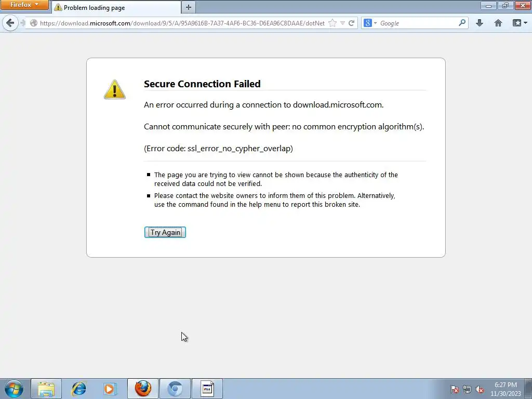Click the Show desktop strip

(528, 389)
